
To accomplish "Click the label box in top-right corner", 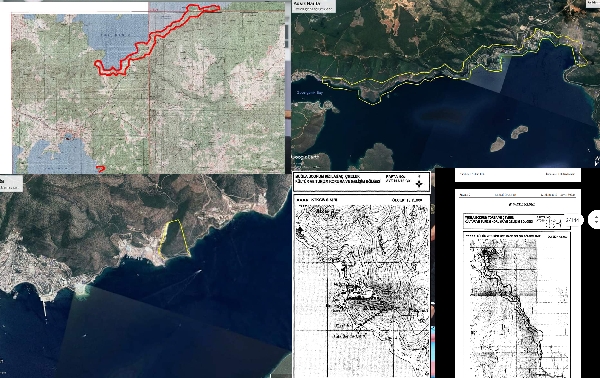I will click(x=593, y=3).
